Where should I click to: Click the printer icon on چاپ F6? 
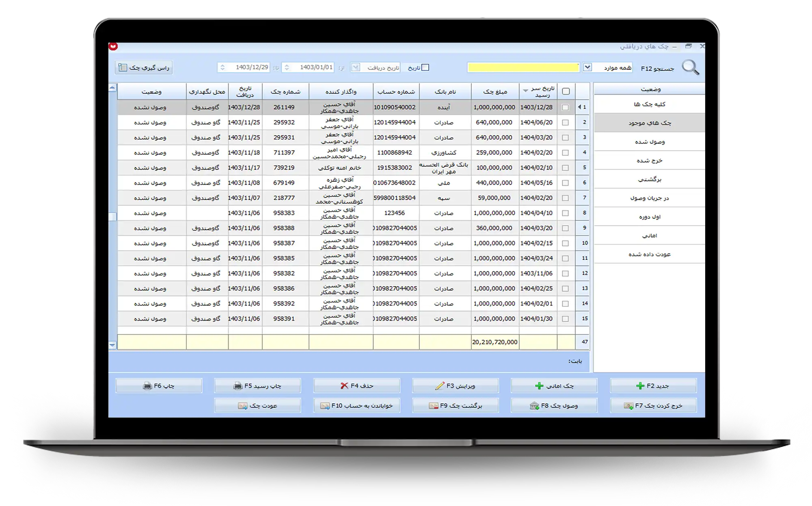coord(147,386)
